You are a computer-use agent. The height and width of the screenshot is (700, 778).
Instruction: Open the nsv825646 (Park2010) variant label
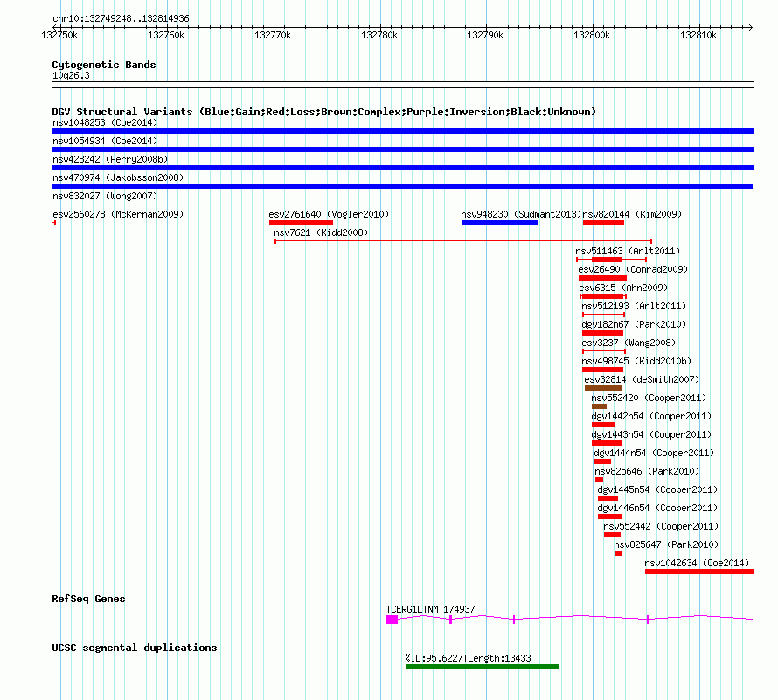(647, 471)
